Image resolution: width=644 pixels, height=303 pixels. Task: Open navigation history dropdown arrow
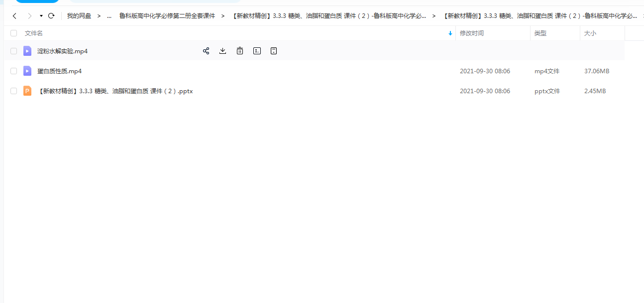pos(41,16)
